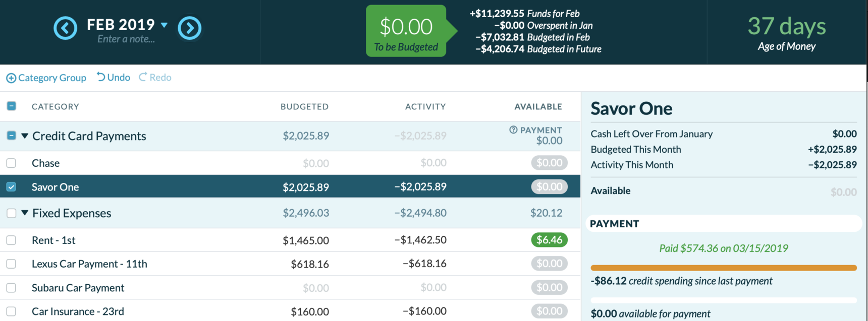
Task: Go to previous month arrow icon
Action: (x=66, y=28)
